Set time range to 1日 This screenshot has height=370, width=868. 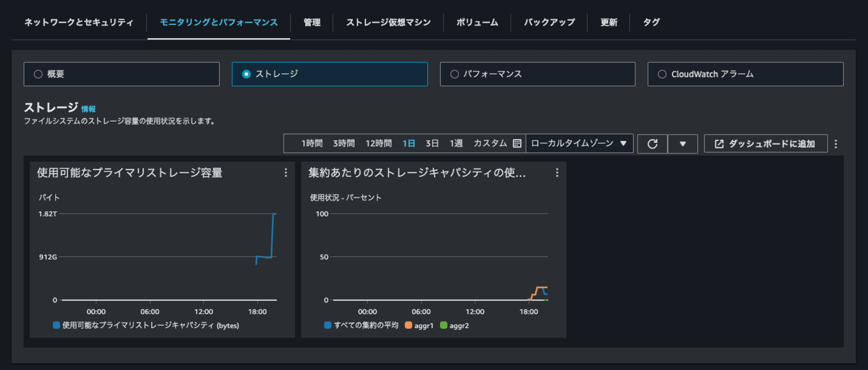point(409,143)
